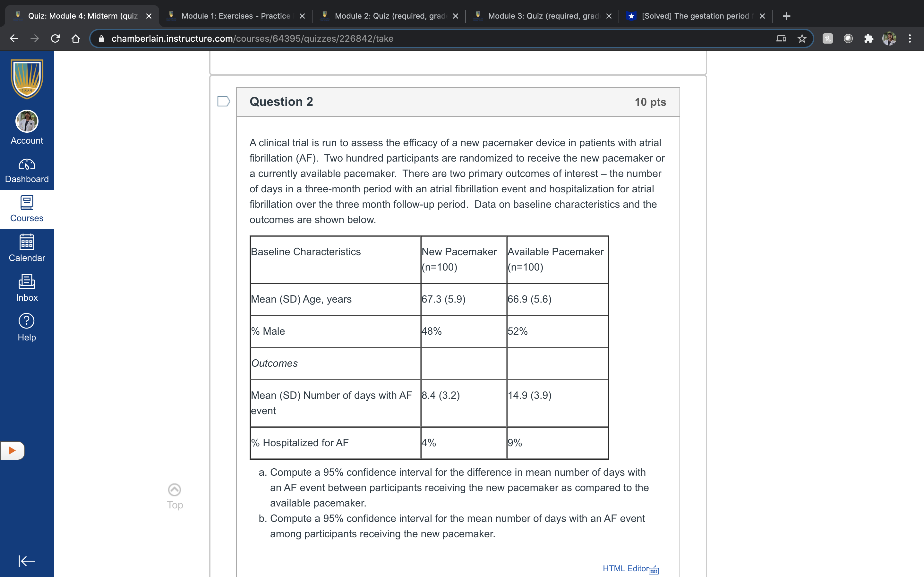924x577 pixels.
Task: Toggle the bookmark star in address bar
Action: pyautogui.click(x=802, y=38)
